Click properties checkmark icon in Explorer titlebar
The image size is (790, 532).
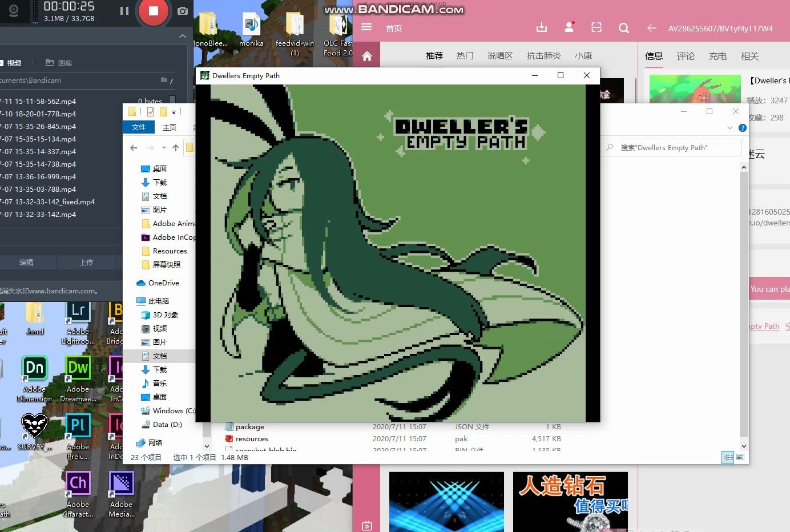pos(151,112)
